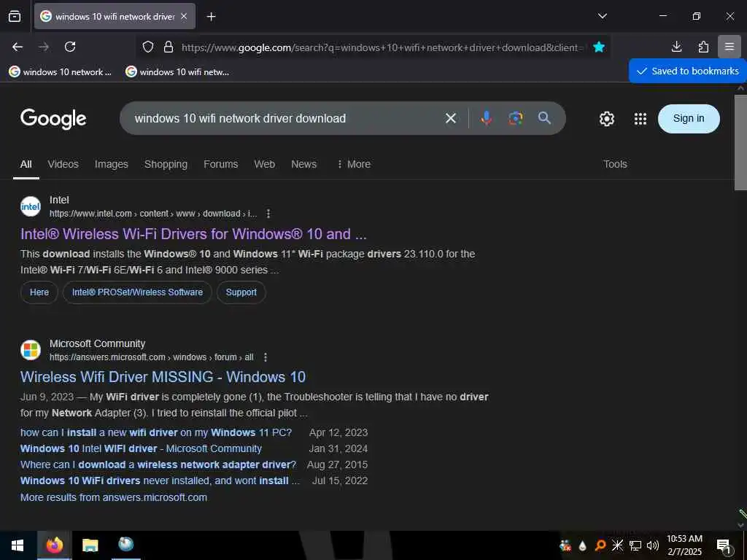This screenshot has width=747, height=560.
Task: Open 'install a new wifi driver' link
Action: [156, 432]
